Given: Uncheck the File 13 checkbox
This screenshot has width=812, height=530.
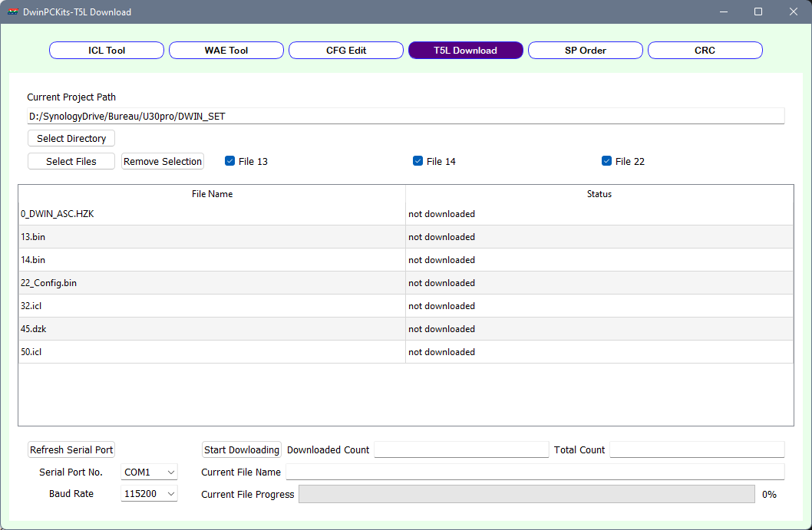Looking at the screenshot, I should click(230, 161).
